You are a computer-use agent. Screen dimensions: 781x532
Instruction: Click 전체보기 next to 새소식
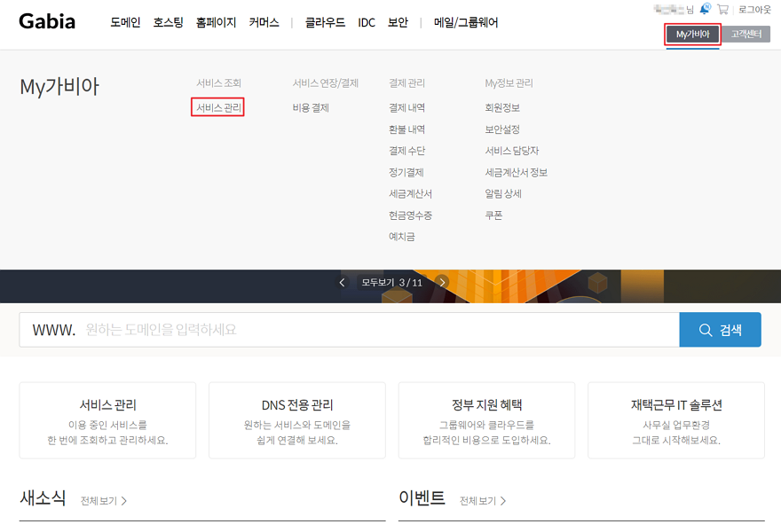tap(104, 501)
